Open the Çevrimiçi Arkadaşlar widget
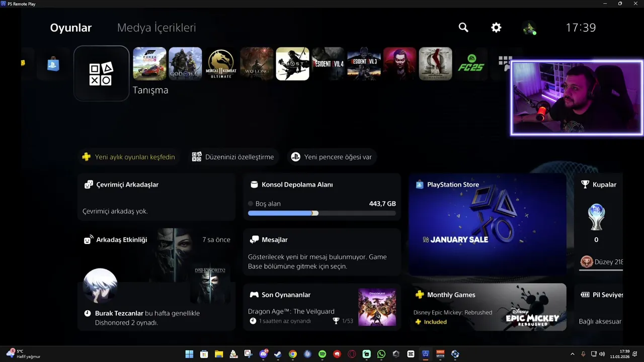 156,197
